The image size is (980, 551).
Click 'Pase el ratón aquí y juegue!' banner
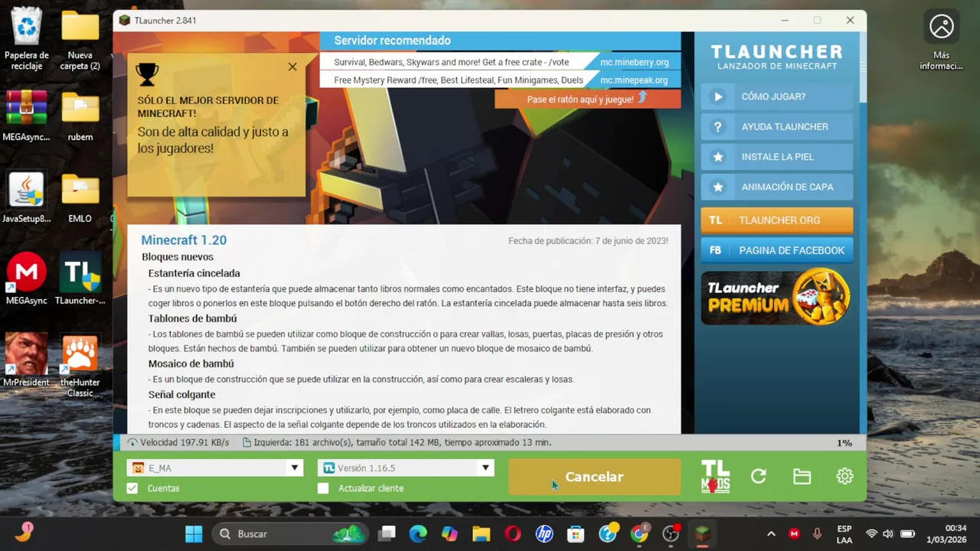[x=587, y=99]
